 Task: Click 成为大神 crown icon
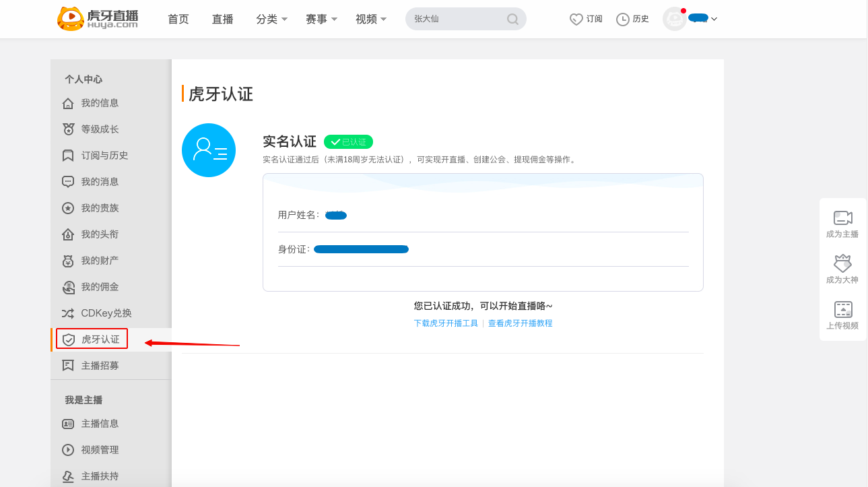pos(842,263)
